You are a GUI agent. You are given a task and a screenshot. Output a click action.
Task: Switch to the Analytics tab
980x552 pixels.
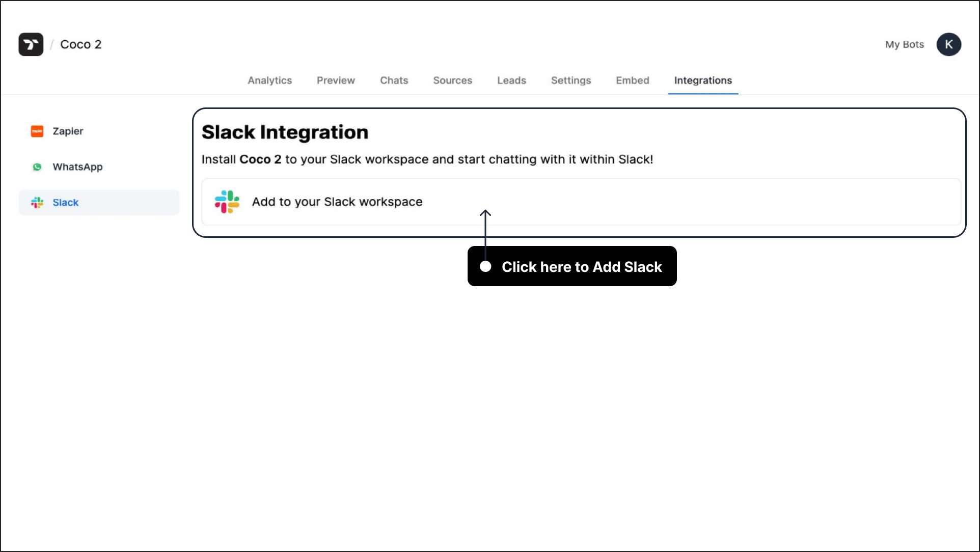pos(269,80)
